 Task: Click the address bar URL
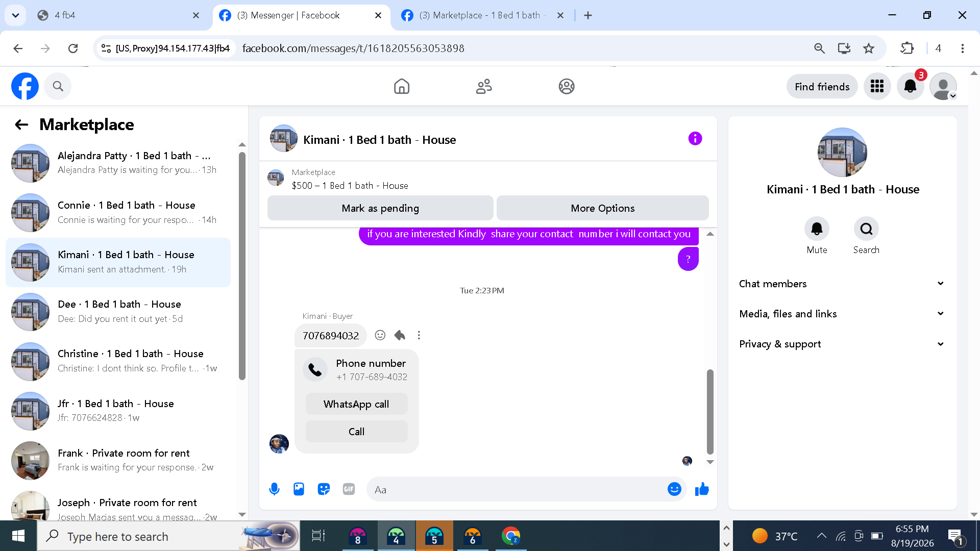click(353, 48)
